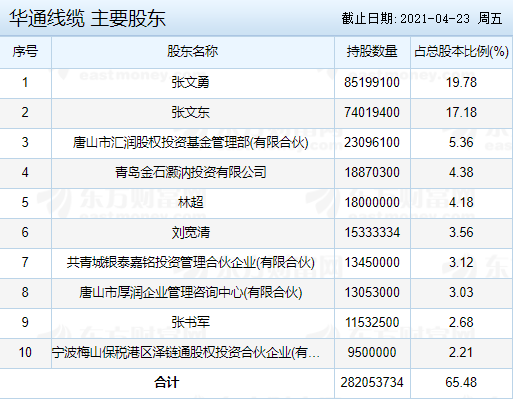The image size is (513, 402).
Task: Click serial number 9 in 张书军 row
Action: click(x=25, y=322)
